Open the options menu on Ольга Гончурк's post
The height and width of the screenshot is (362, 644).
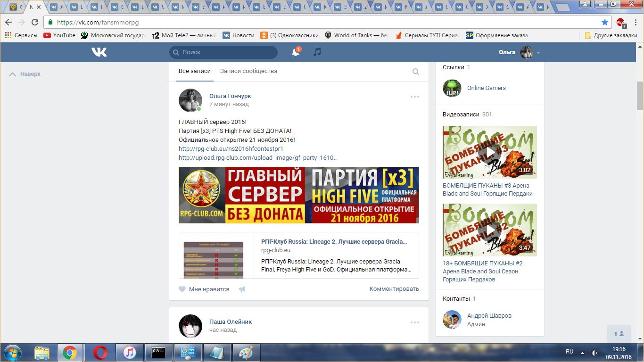(415, 97)
